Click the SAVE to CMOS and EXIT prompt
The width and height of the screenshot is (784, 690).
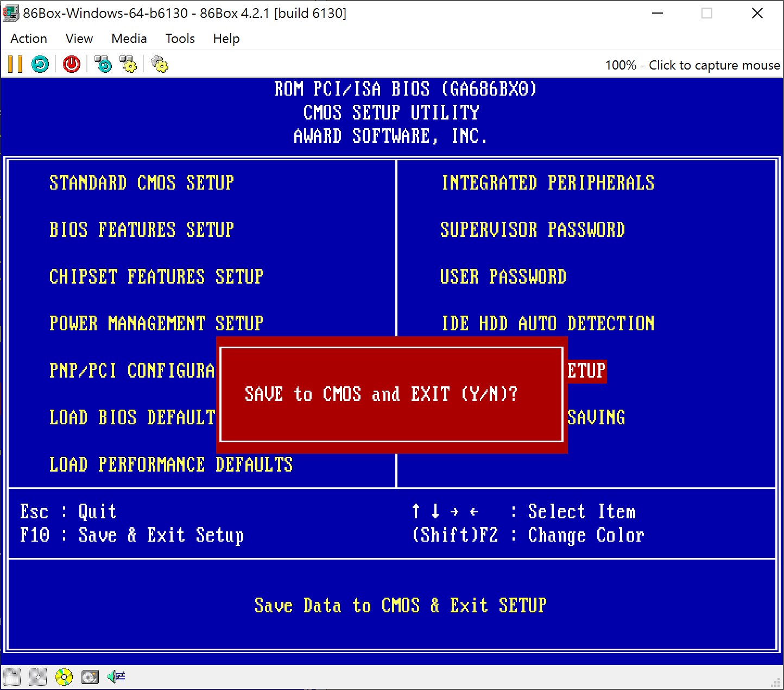[x=381, y=394]
